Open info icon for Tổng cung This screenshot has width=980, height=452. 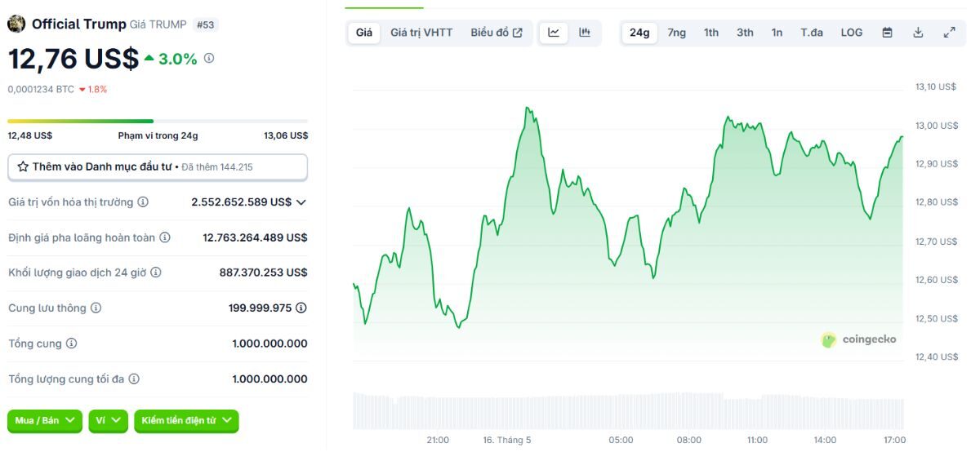click(71, 343)
